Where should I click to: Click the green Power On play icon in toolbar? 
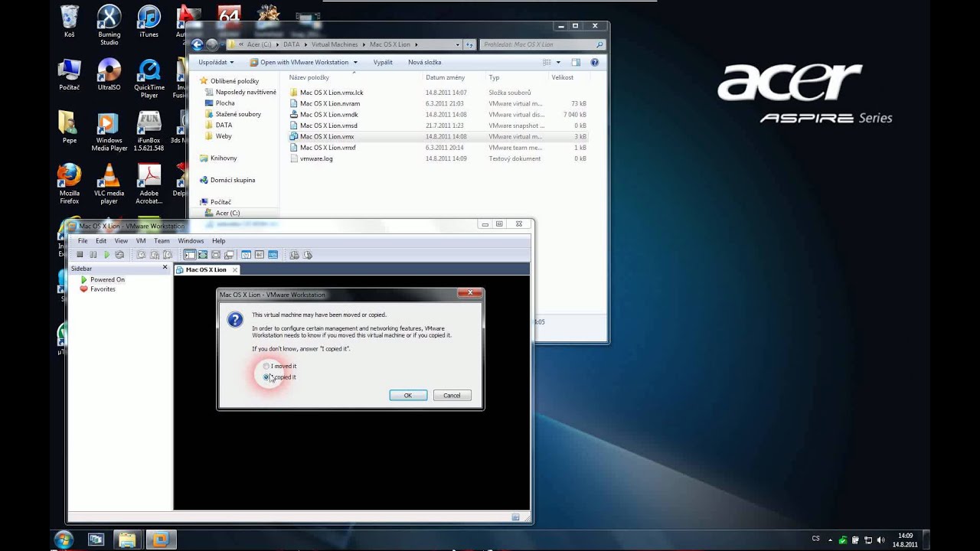coord(106,255)
